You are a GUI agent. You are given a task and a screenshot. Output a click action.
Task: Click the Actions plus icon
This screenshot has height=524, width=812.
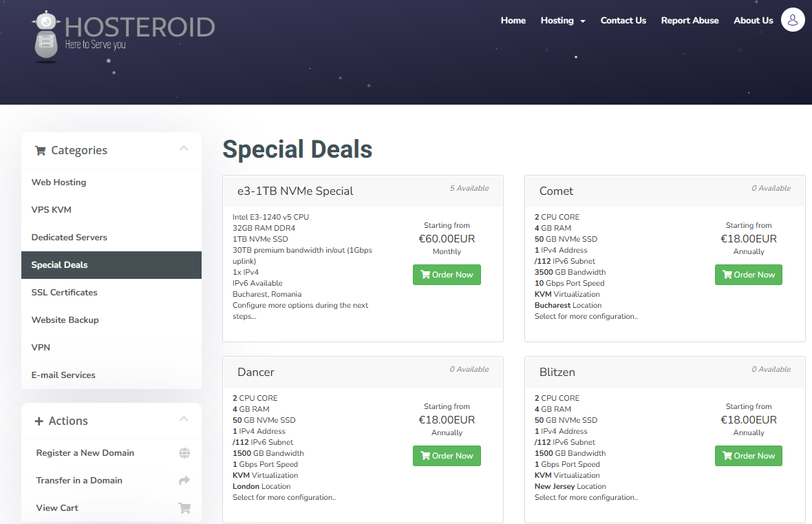pyautogui.click(x=39, y=421)
